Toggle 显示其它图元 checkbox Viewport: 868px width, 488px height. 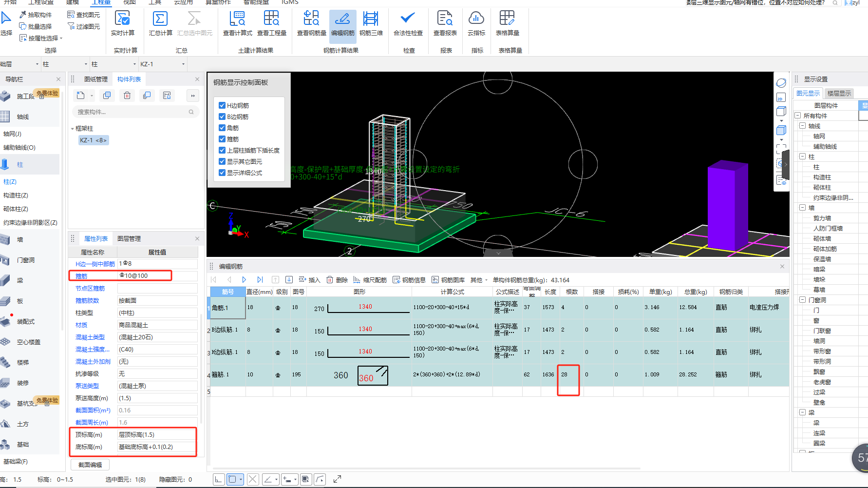click(222, 161)
